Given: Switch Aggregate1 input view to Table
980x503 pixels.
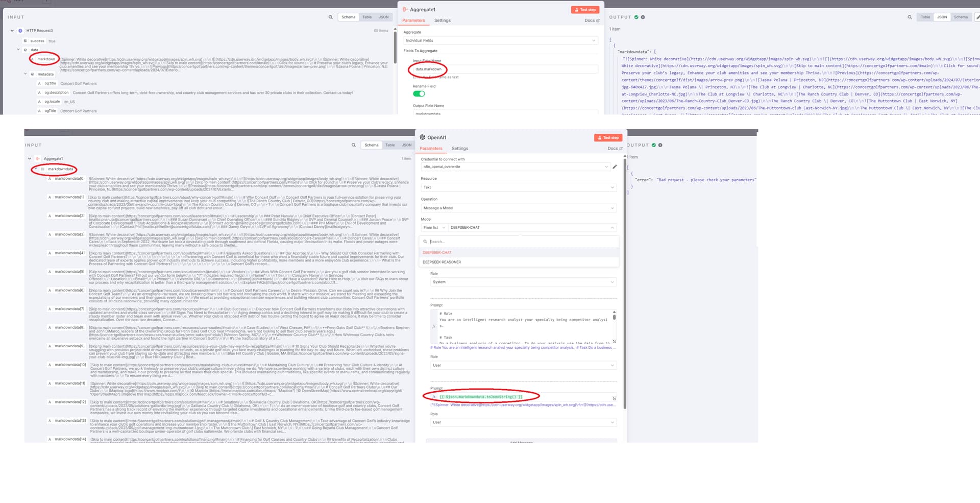Looking at the screenshot, I should pyautogui.click(x=367, y=17).
